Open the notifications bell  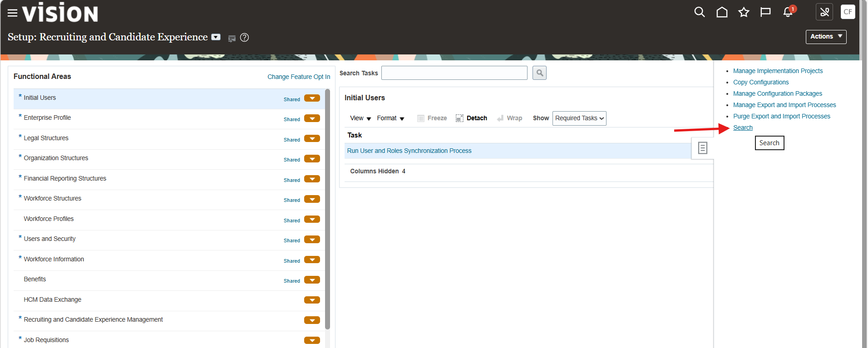point(788,12)
